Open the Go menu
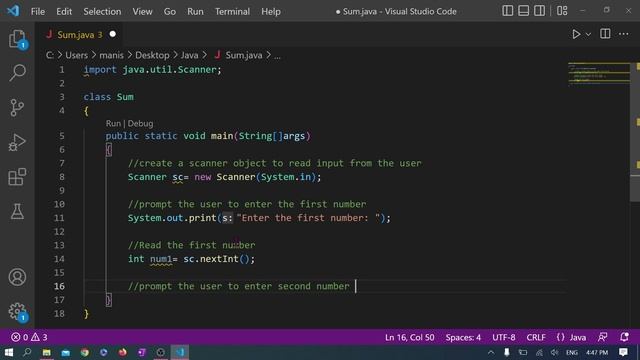This screenshot has height=360, width=640. point(170,11)
